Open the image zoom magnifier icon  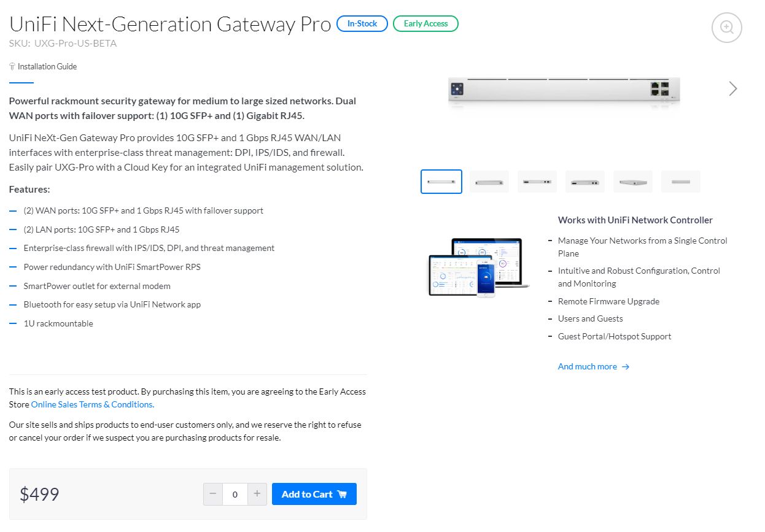tap(726, 27)
